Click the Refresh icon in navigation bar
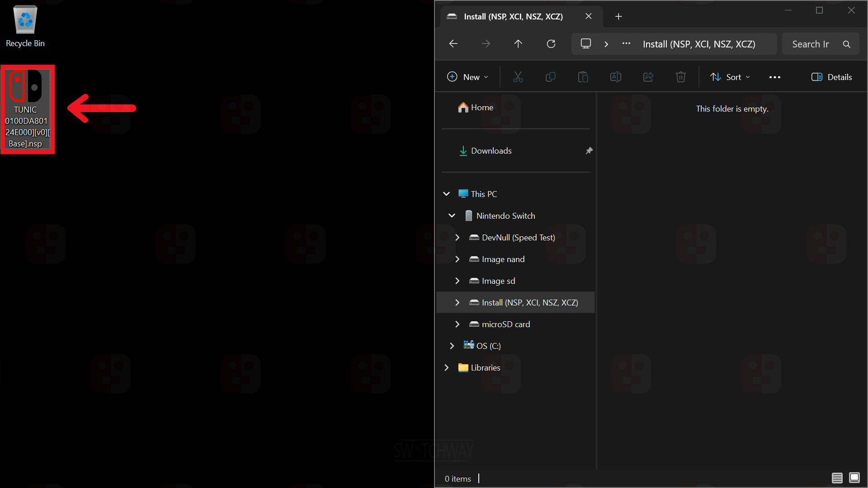The image size is (868, 488). point(551,44)
